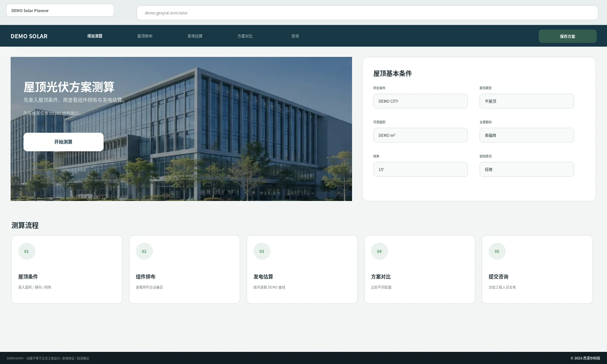Open the 遮挡情况 field showing 轻微

pyautogui.click(x=527, y=169)
